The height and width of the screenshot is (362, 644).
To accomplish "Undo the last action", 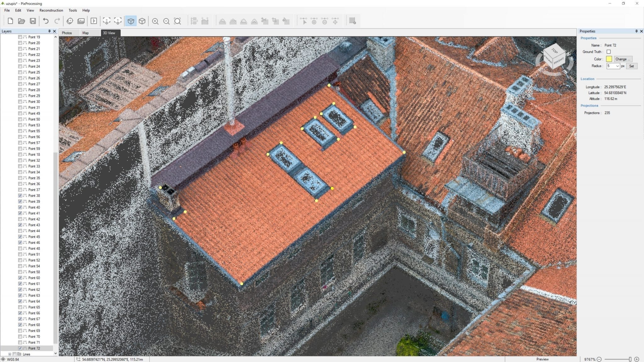I will pos(46,21).
